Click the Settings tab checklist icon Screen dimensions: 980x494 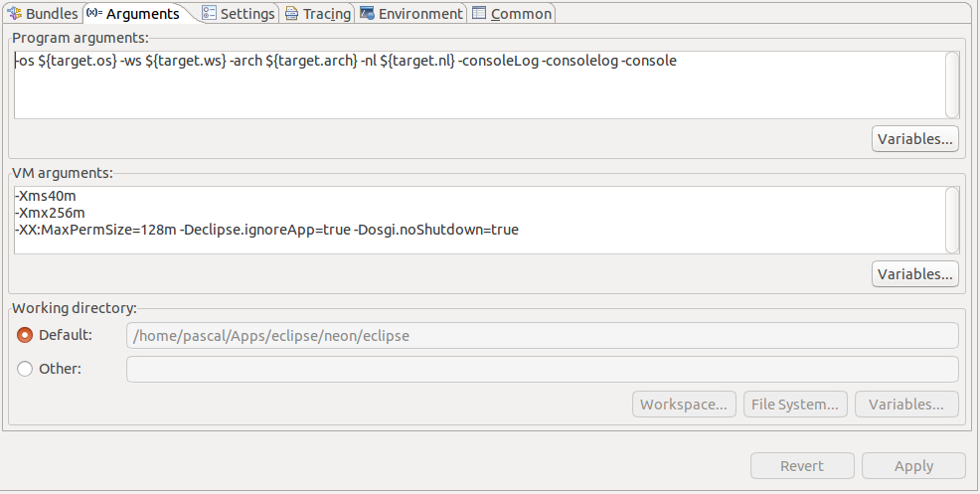tap(209, 14)
